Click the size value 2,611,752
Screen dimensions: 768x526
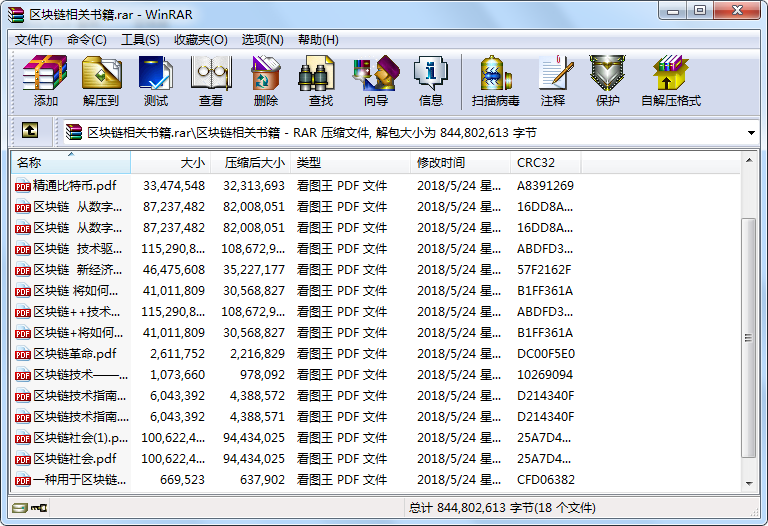177,354
